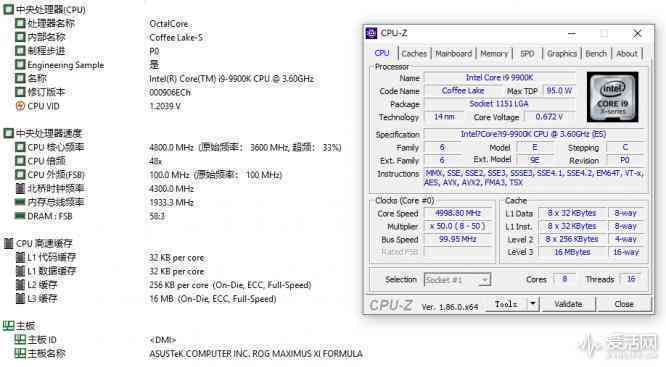Click the Name field Intel Core i9 9900K
The height and width of the screenshot is (367, 666).
point(500,78)
